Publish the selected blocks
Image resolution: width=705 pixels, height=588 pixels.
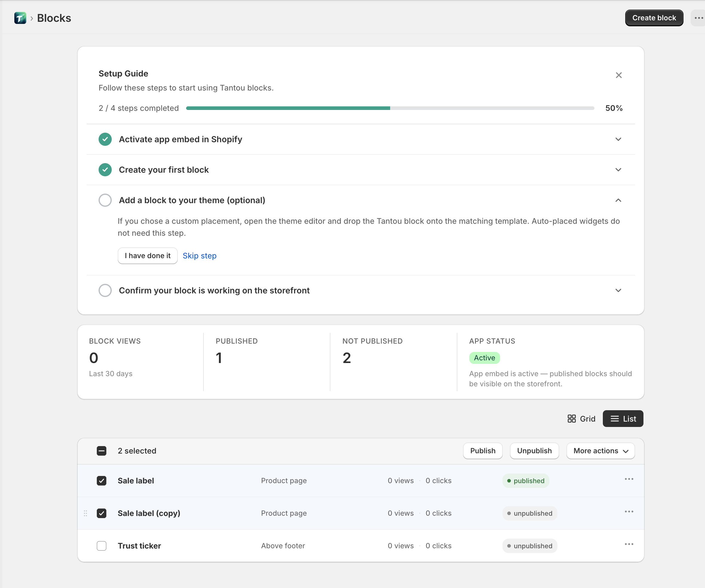[483, 451]
